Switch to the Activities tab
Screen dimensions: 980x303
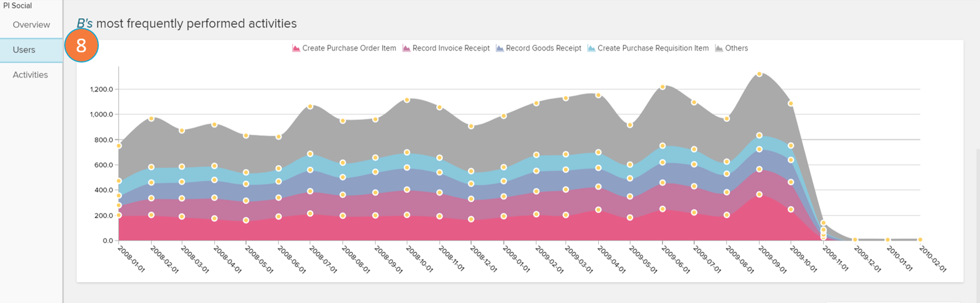coord(30,75)
